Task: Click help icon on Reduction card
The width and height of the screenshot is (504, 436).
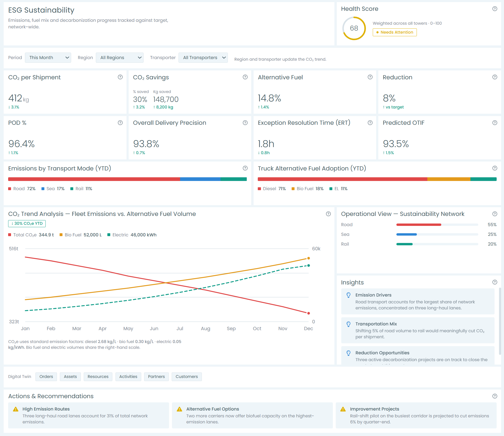Action: [495, 77]
